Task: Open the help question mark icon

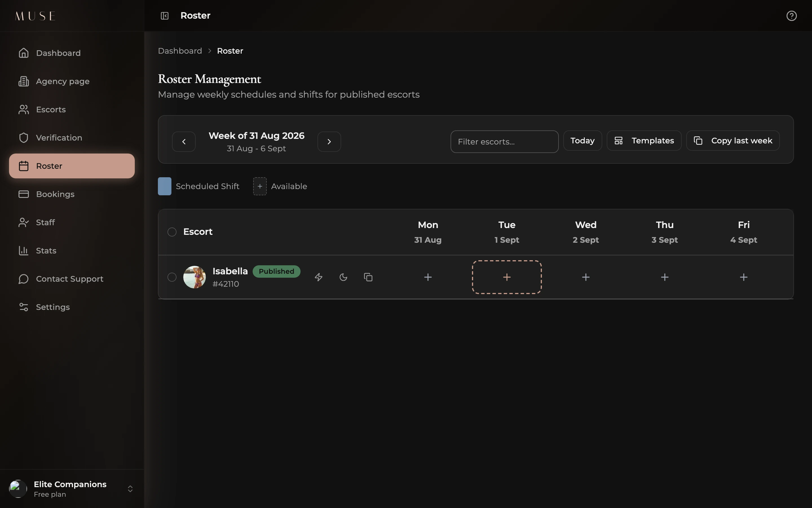Action: [791, 16]
